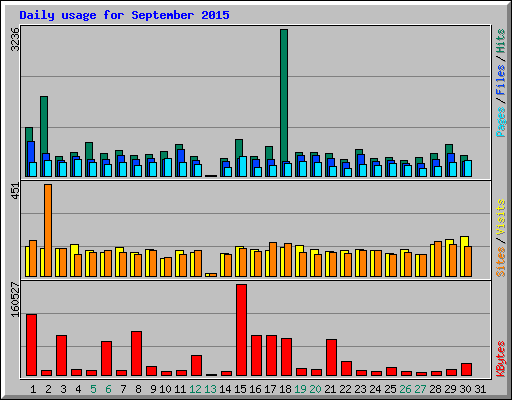Click the red KBytes bar for day 1
The image size is (512, 400).
click(x=31, y=345)
